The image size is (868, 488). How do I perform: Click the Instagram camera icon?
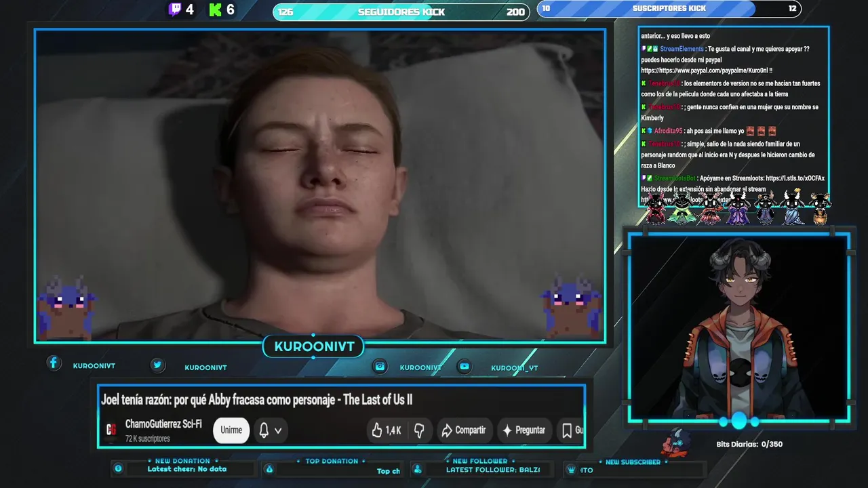click(x=381, y=366)
